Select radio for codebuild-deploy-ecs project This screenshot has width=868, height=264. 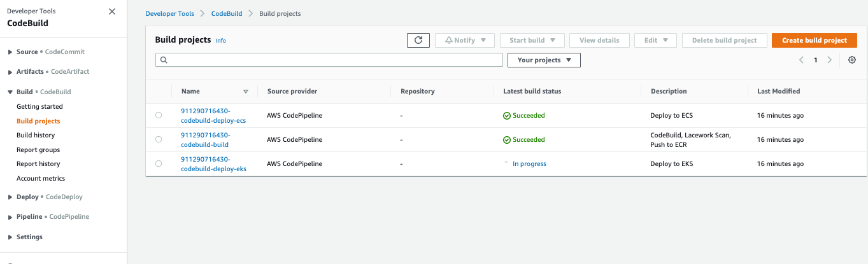pyautogui.click(x=159, y=115)
